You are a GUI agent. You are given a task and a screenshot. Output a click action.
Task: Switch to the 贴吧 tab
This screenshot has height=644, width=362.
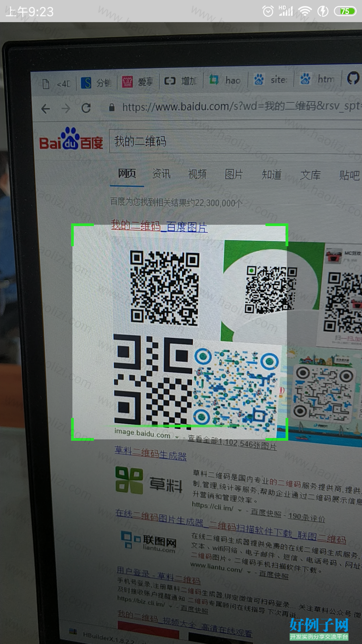tap(350, 175)
